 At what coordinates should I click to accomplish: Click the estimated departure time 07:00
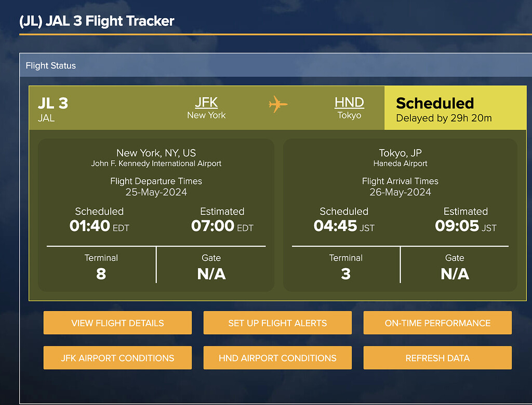[212, 226]
